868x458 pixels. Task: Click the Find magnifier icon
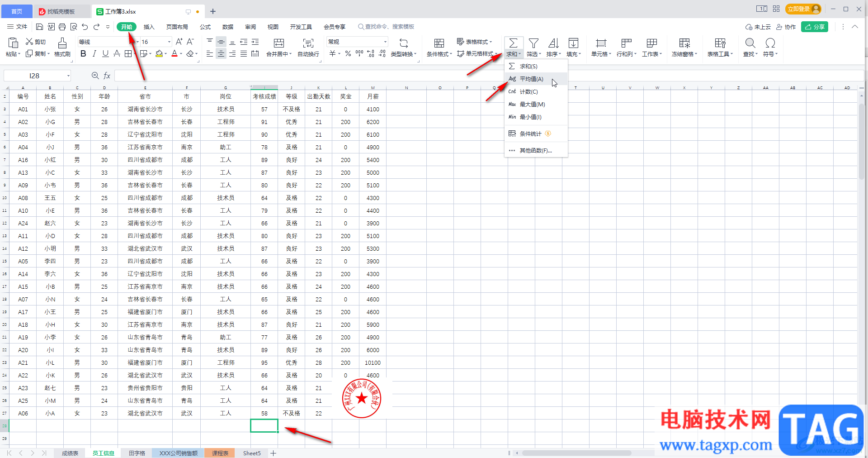pos(750,43)
